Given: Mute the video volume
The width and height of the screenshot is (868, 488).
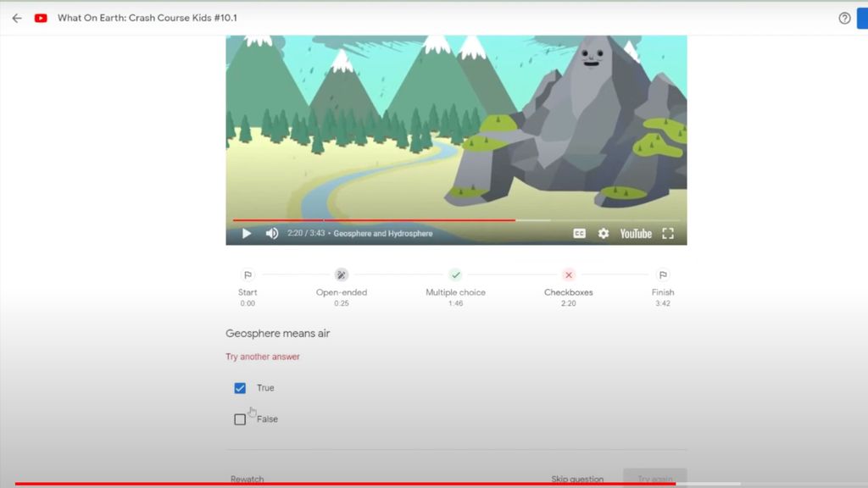Looking at the screenshot, I should pos(271,233).
